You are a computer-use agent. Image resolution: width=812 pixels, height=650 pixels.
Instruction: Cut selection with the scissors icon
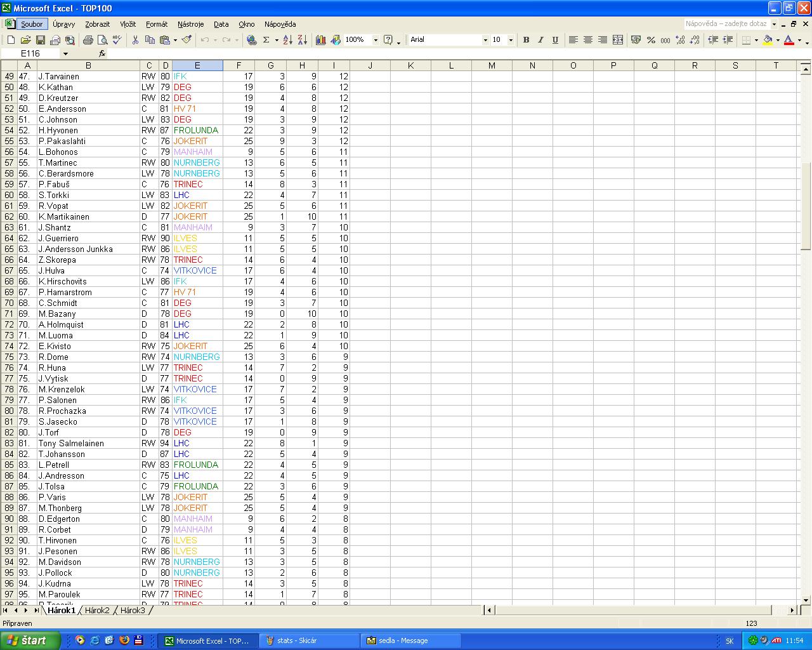[135, 40]
